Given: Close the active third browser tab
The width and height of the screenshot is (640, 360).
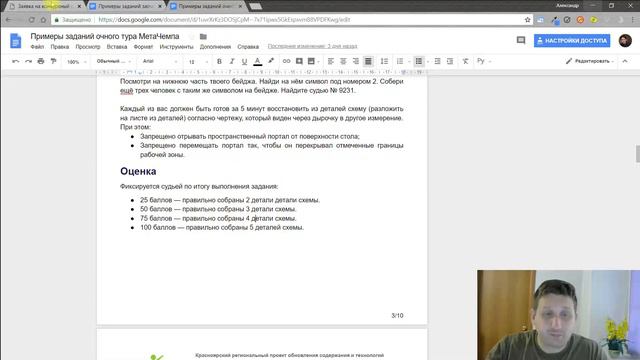Looking at the screenshot, I should (240, 6).
